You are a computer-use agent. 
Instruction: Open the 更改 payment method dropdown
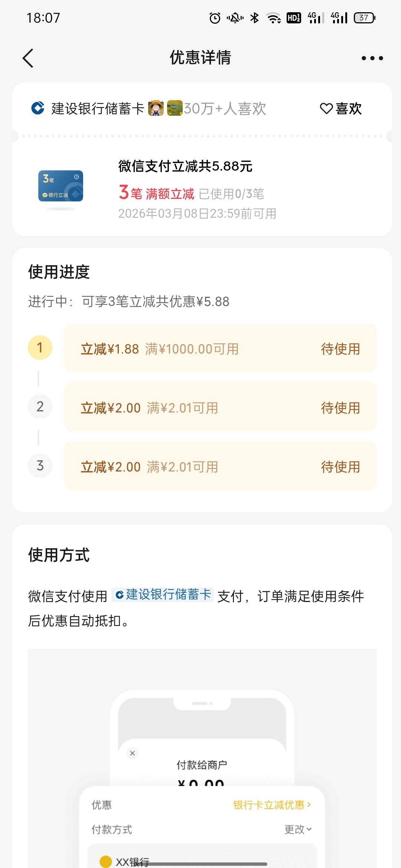(298, 829)
